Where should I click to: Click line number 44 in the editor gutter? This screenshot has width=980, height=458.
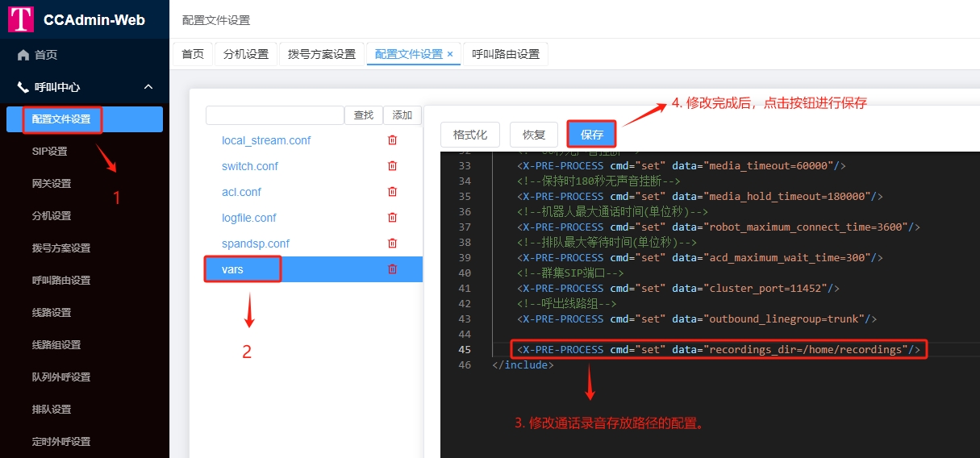click(464, 334)
